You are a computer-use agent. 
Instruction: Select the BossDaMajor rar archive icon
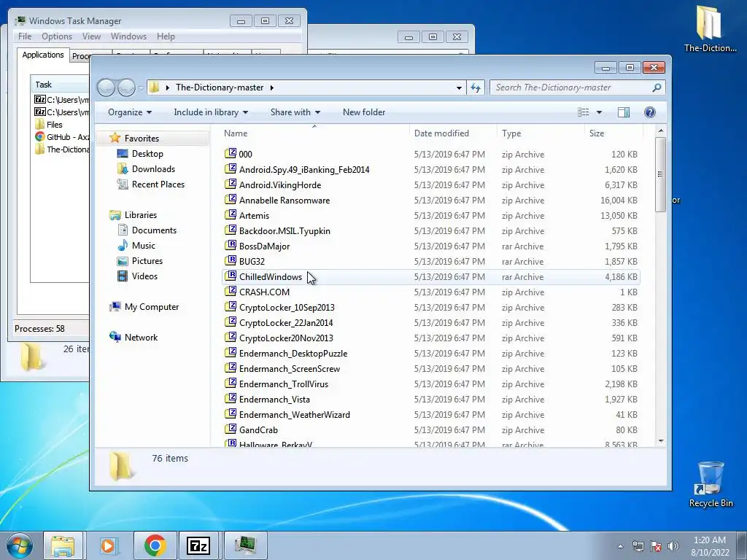231,245
